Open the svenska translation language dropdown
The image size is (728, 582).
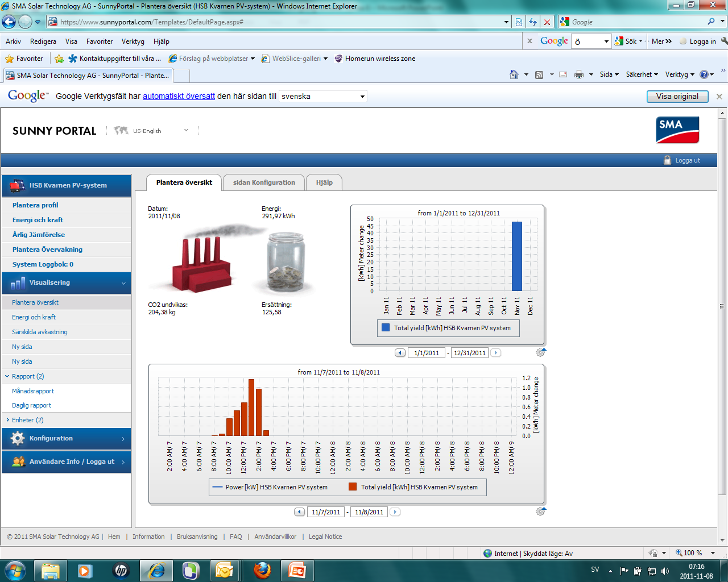323,96
